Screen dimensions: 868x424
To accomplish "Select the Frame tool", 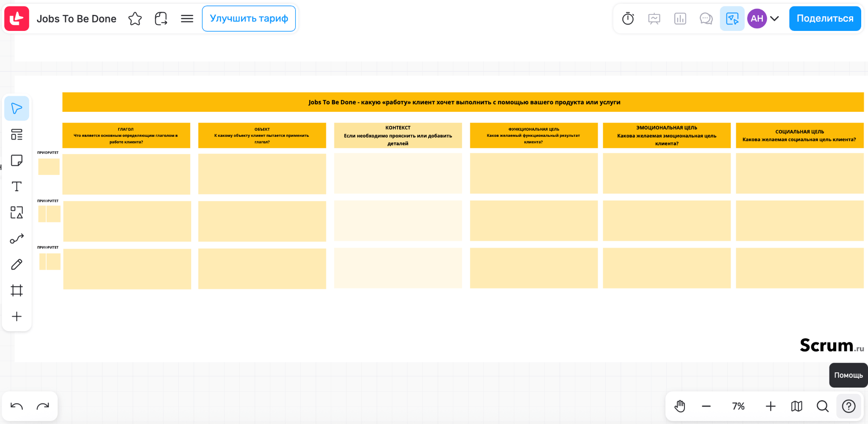I will point(17,291).
